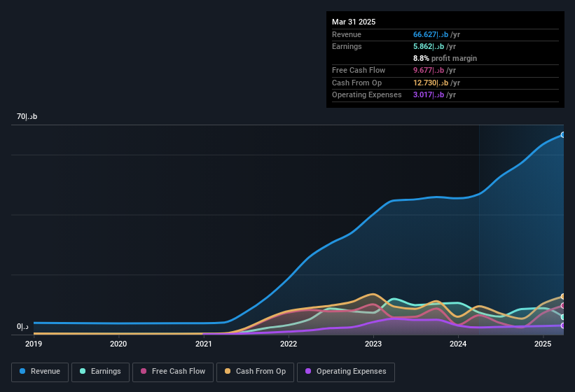Click the 70 y-axis maximum label

(27, 116)
